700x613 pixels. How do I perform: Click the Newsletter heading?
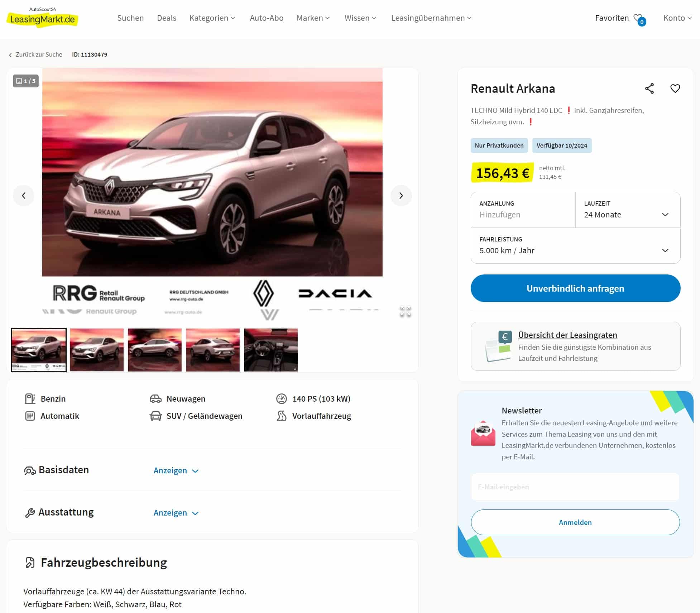tap(522, 411)
